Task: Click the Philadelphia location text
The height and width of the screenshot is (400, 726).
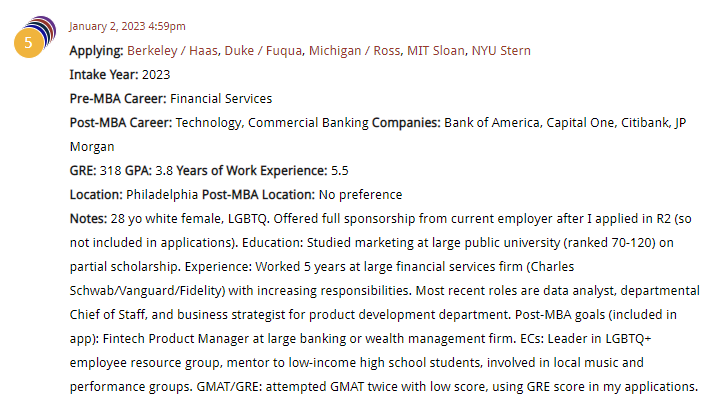Action: pos(163,194)
